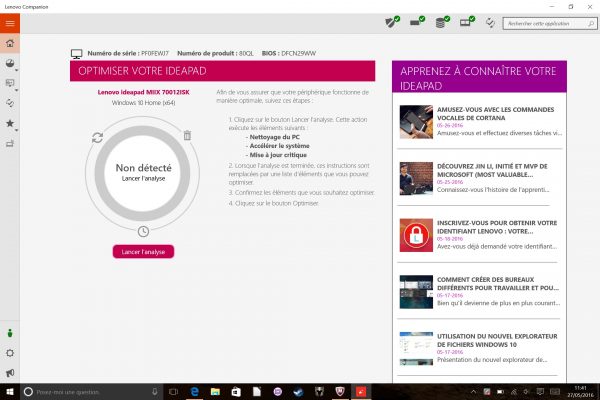The height and width of the screenshot is (400, 600).
Task: Open the settings gear in sidebar
Action: [x=10, y=353]
